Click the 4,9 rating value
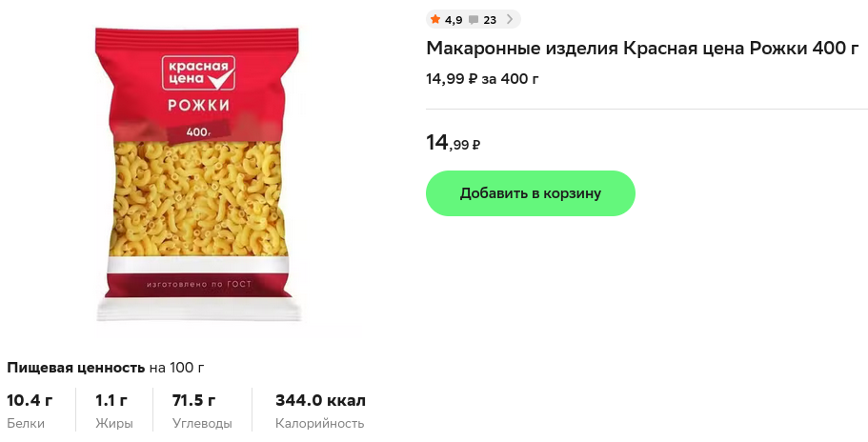The image size is (868, 442). point(454,20)
